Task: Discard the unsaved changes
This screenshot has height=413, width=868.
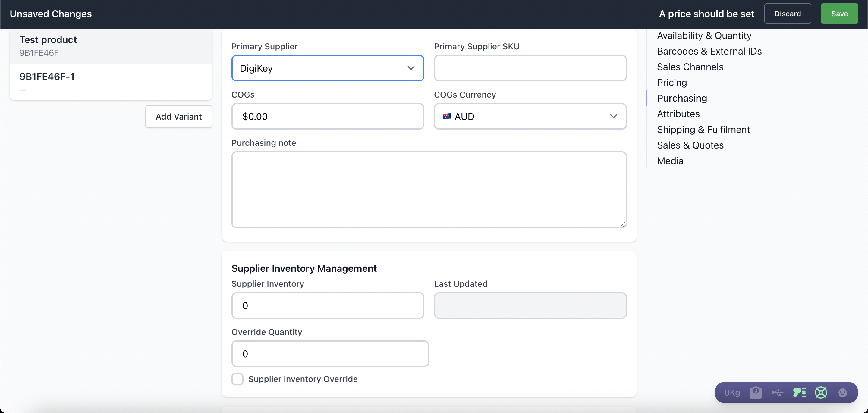Action: 788,14
